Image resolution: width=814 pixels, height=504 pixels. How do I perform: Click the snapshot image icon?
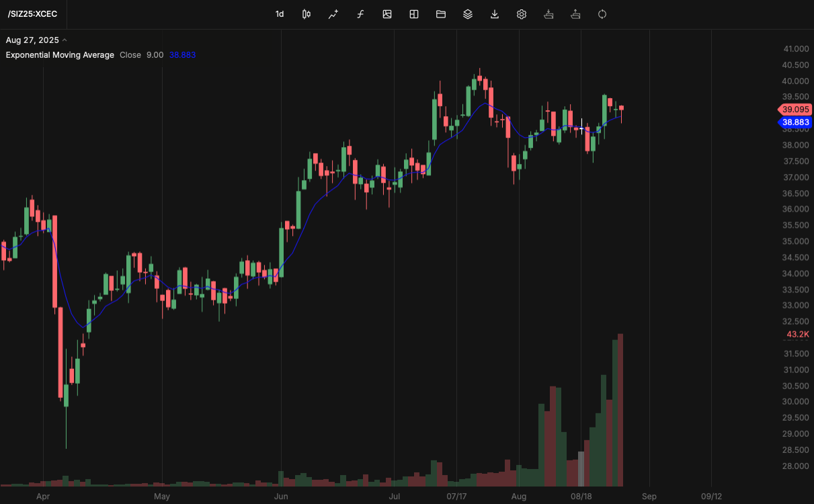tap(387, 14)
